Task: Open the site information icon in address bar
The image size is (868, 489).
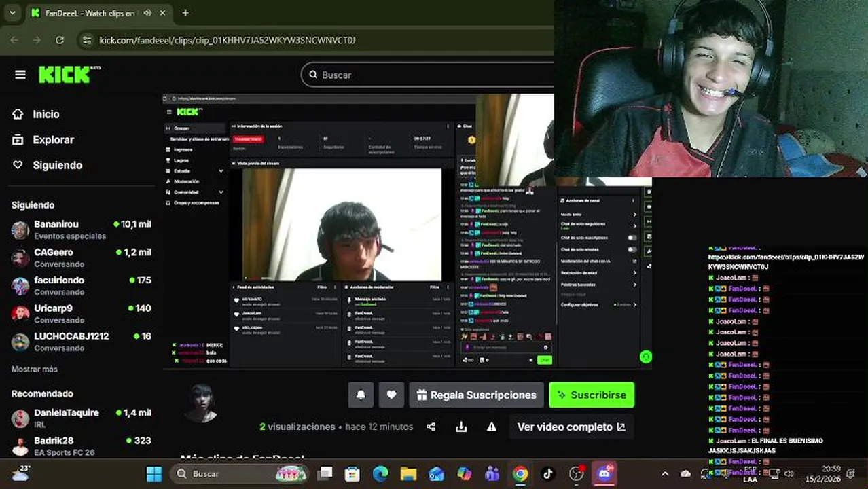Action: [x=86, y=40]
